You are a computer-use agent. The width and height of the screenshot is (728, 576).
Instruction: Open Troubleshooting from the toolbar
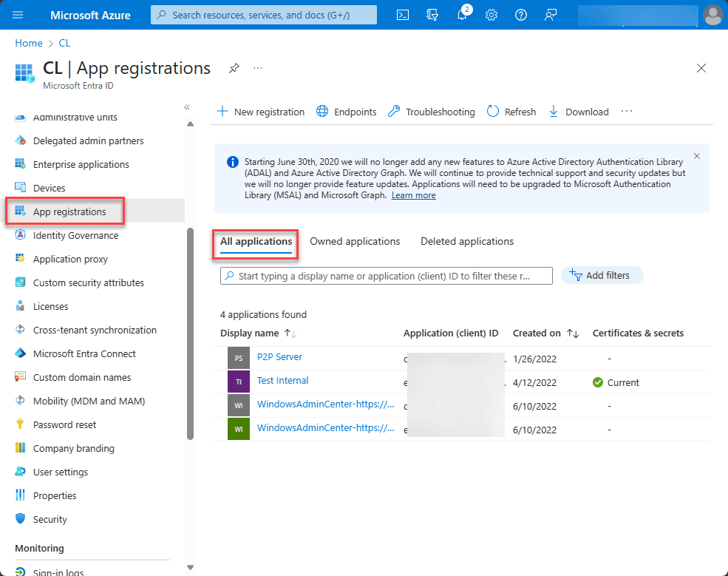432,112
